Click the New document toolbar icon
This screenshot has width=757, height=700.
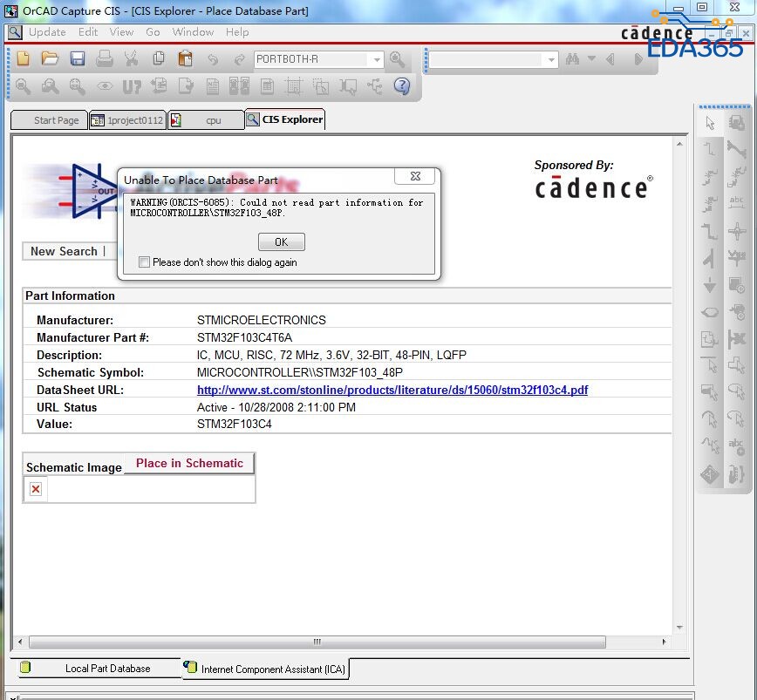tap(24, 59)
